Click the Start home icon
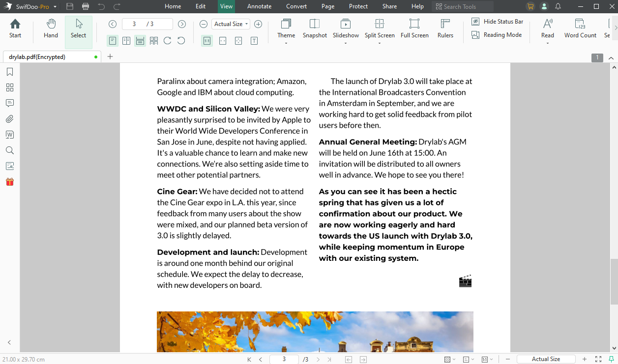This screenshot has height=364, width=618. click(x=15, y=28)
